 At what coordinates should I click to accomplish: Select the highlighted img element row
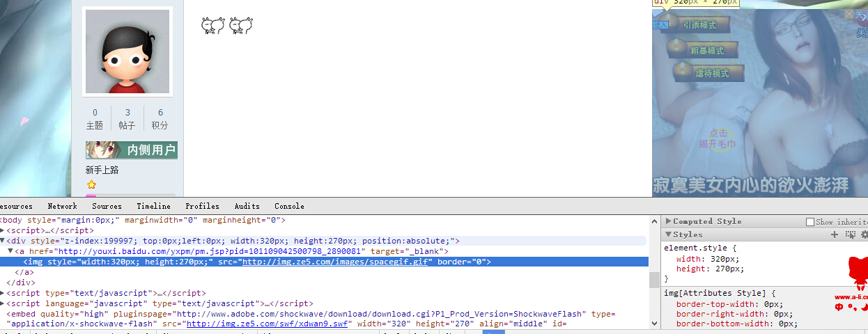coord(324,262)
